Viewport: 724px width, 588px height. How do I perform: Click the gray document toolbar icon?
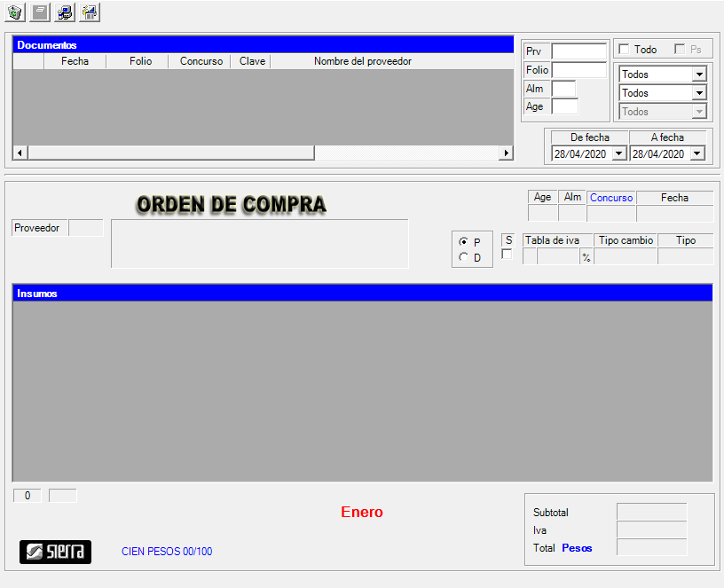point(40,12)
